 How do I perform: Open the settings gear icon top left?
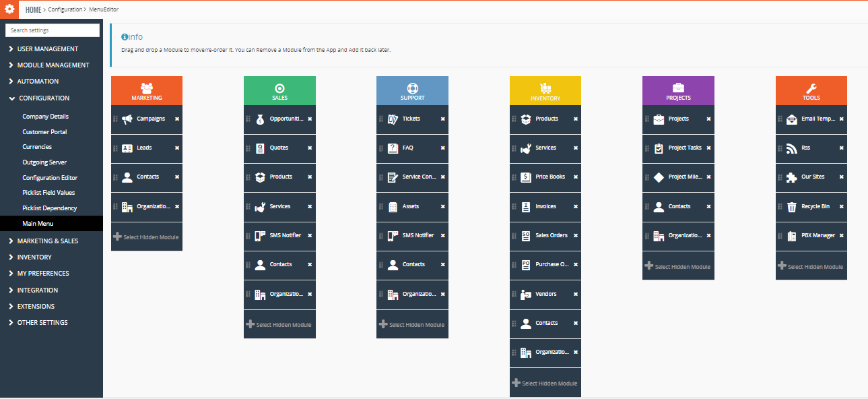(x=9, y=9)
